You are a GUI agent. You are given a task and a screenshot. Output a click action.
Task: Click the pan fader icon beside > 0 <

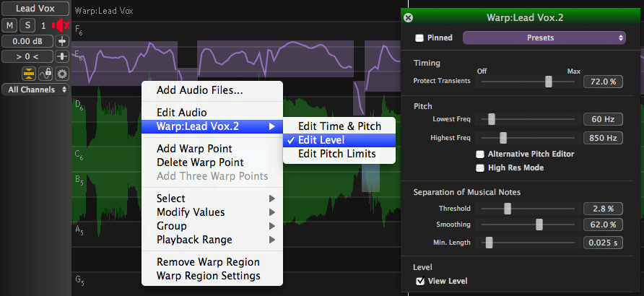coord(62,56)
